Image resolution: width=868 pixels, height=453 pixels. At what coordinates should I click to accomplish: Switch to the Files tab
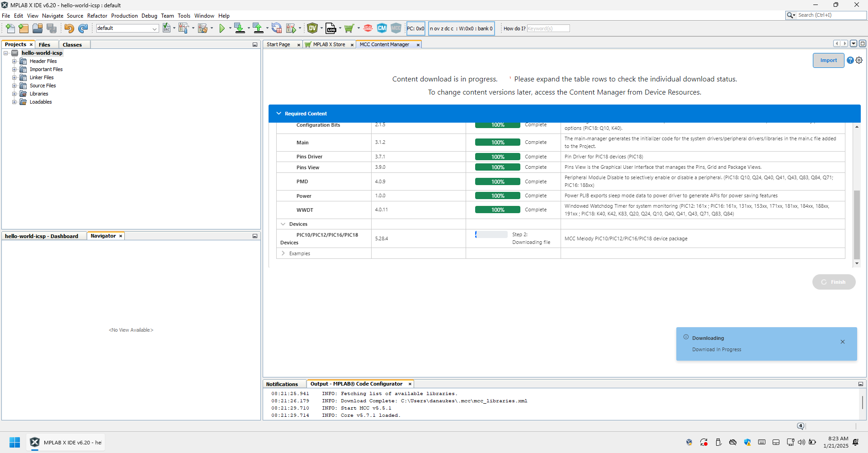(44, 44)
